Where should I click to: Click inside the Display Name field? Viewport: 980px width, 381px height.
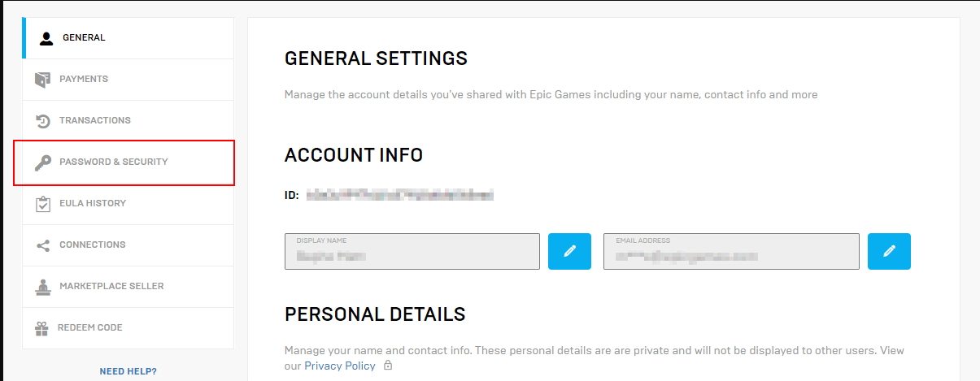coord(412,251)
